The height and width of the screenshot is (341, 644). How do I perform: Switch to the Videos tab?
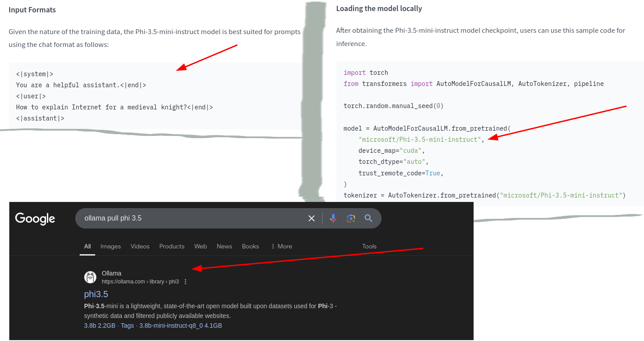140,246
